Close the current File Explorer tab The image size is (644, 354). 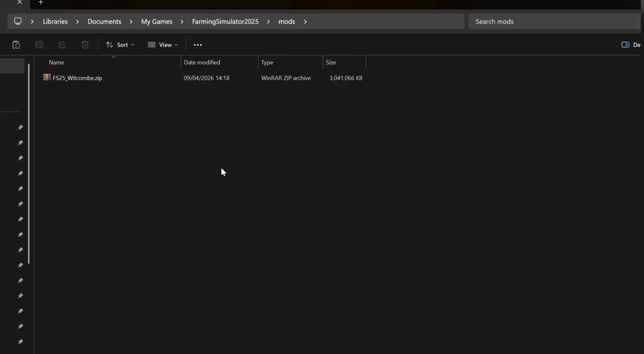[20, 2]
